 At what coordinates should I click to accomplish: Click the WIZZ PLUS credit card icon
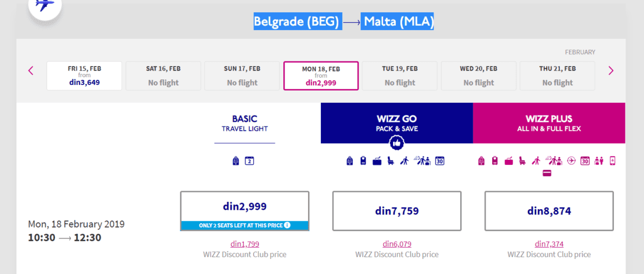point(547,173)
